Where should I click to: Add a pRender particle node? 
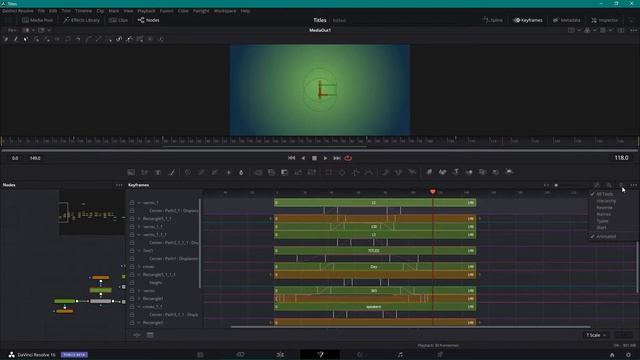[x=412, y=172]
